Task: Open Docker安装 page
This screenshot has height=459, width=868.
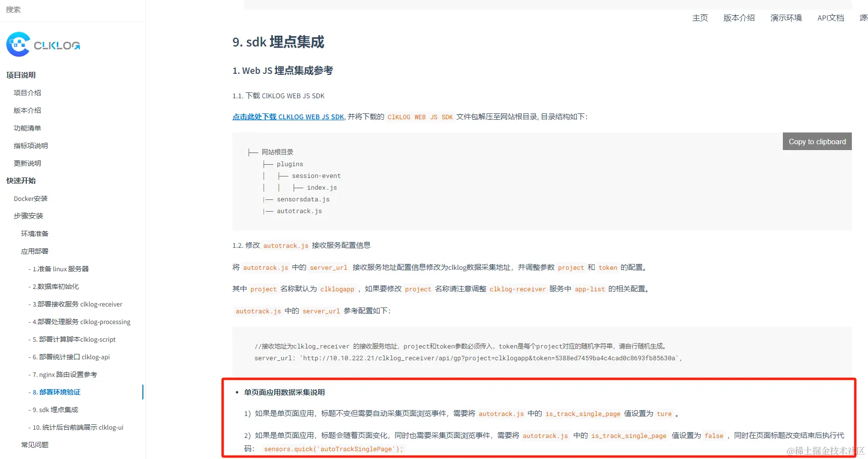Action: (31, 198)
